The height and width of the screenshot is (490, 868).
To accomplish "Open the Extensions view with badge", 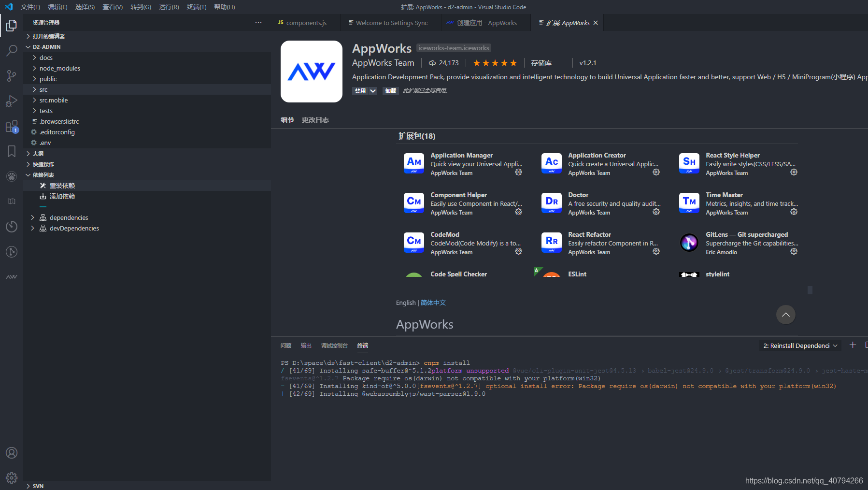I will tap(12, 127).
